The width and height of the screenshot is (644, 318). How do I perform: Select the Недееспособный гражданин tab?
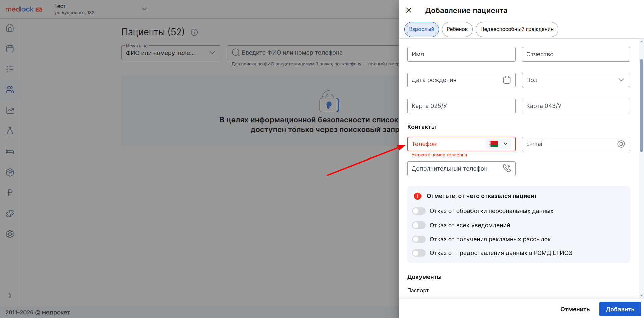click(516, 29)
